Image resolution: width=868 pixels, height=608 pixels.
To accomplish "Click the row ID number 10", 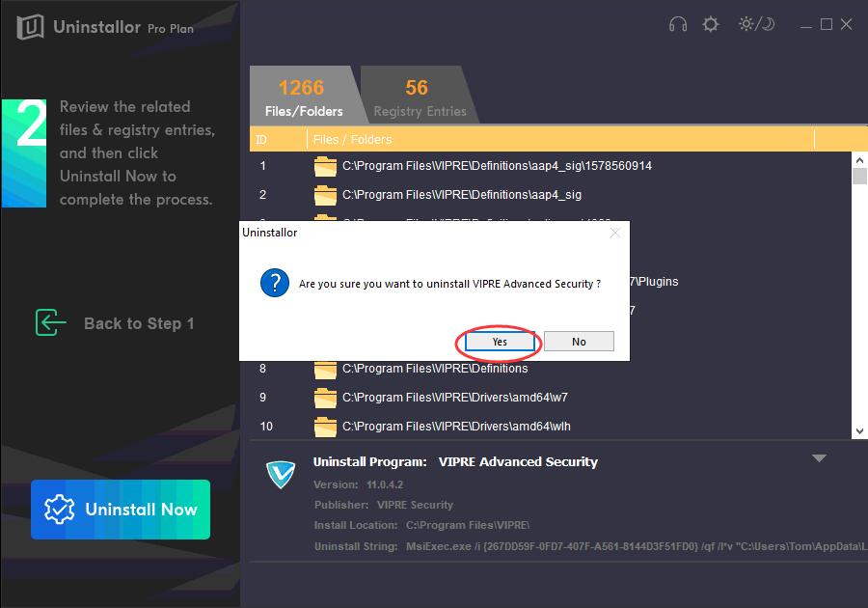I will click(266, 427).
